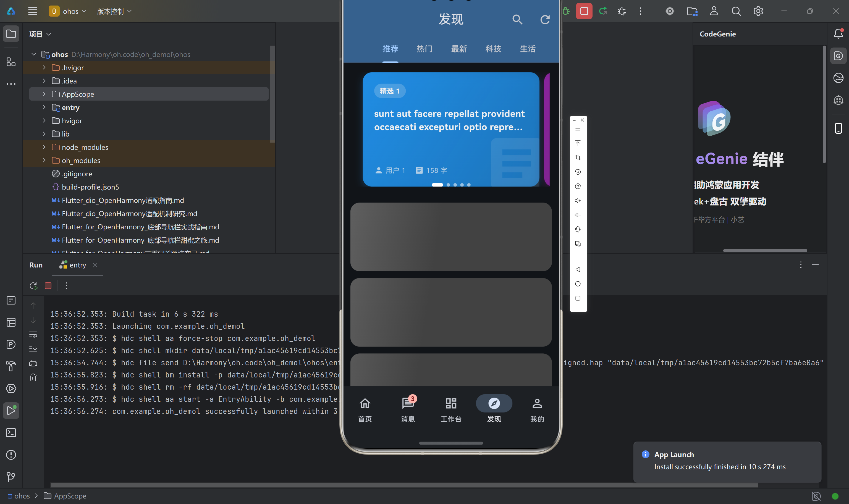The height and width of the screenshot is (504, 849).
Task: Open Flutter_dio_OpenHarmony适配指南.md file
Action: coord(123,200)
